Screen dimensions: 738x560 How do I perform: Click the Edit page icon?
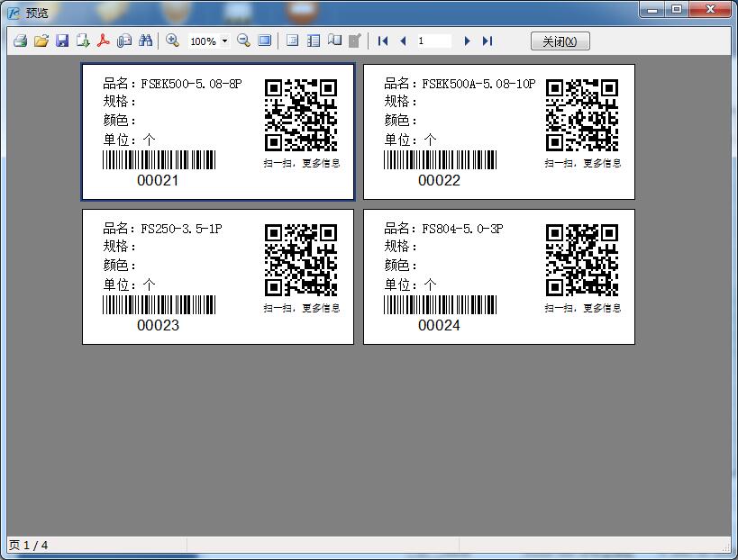(x=355, y=41)
